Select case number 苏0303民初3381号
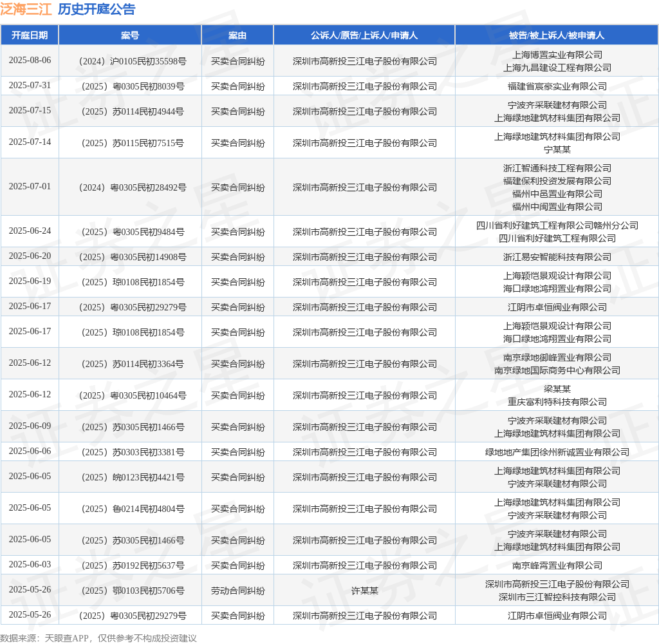 pos(133,452)
